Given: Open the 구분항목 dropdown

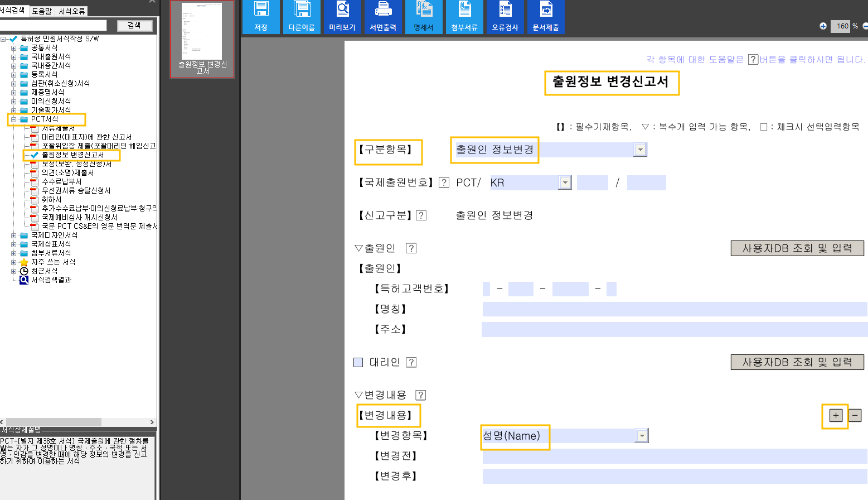Looking at the screenshot, I should click(640, 150).
